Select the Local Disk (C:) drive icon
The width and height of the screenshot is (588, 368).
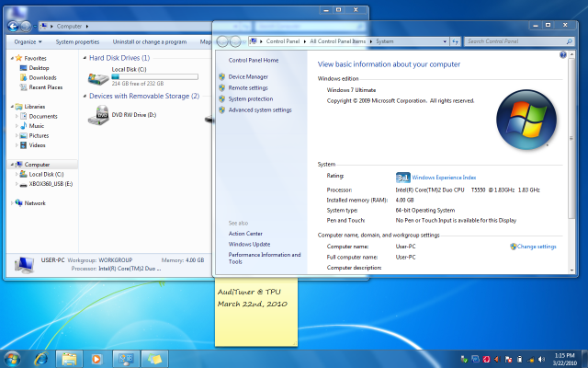[x=98, y=77]
